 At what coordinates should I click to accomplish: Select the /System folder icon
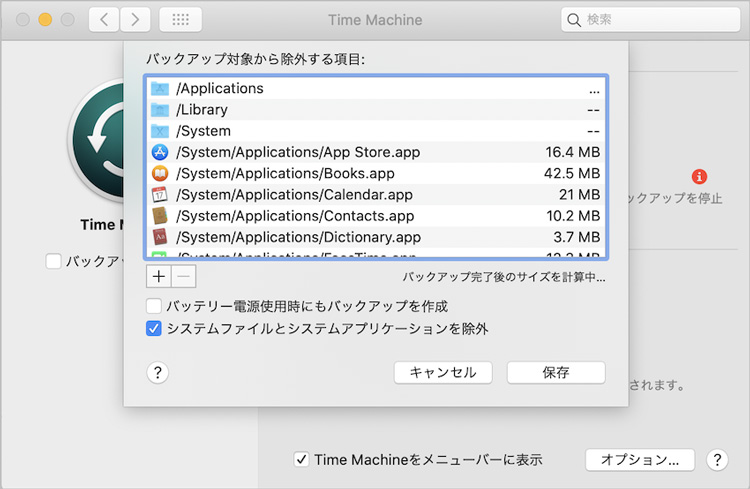tap(160, 131)
